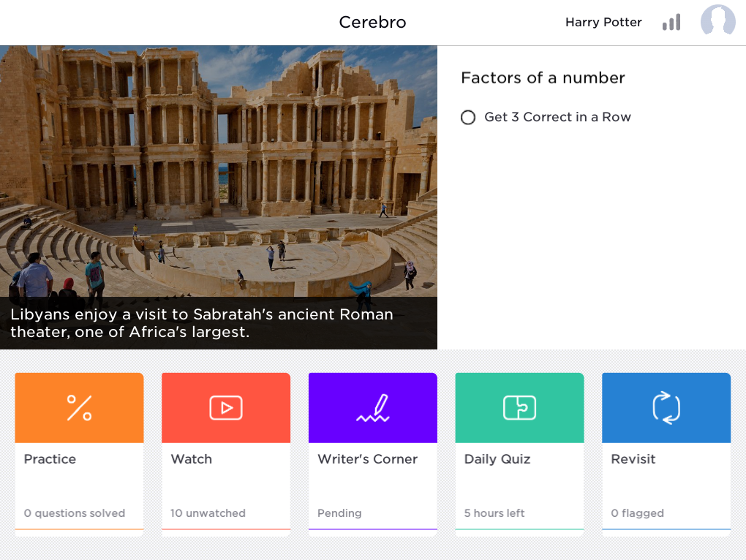
Task: Click the 5 hours left status text
Action: [494, 513]
